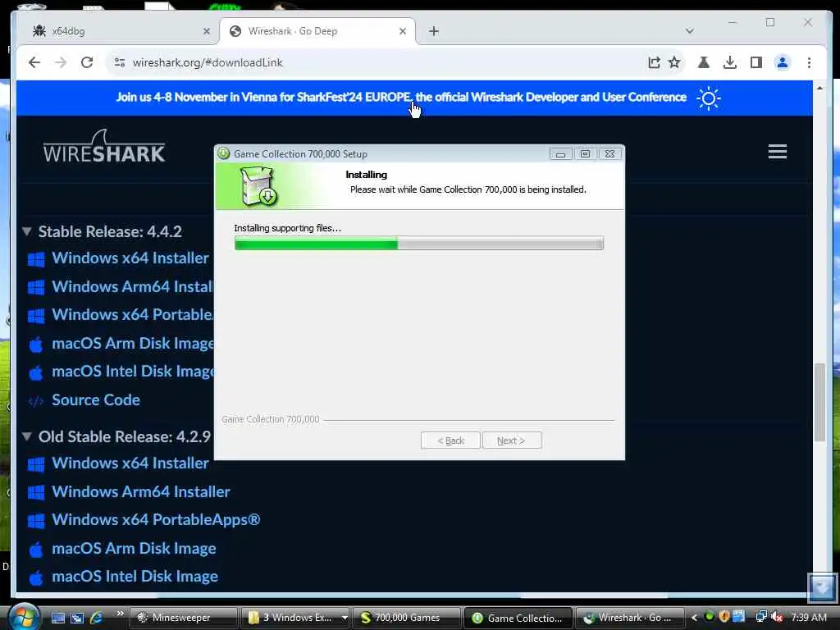Open a new browser tab
This screenshot has width=840, height=630.
(x=434, y=31)
